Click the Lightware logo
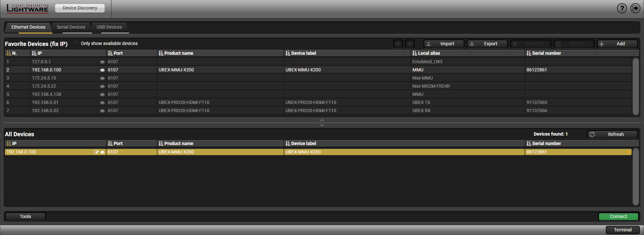 [28, 8]
